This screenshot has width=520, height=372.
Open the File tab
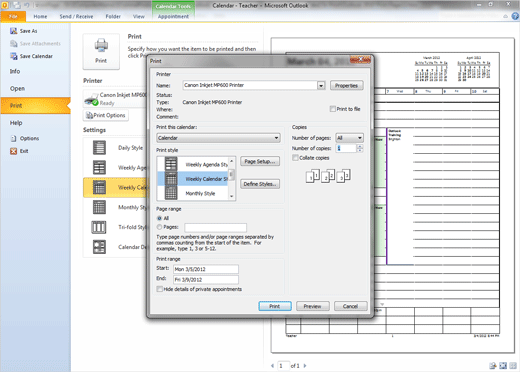pyautogui.click(x=13, y=16)
